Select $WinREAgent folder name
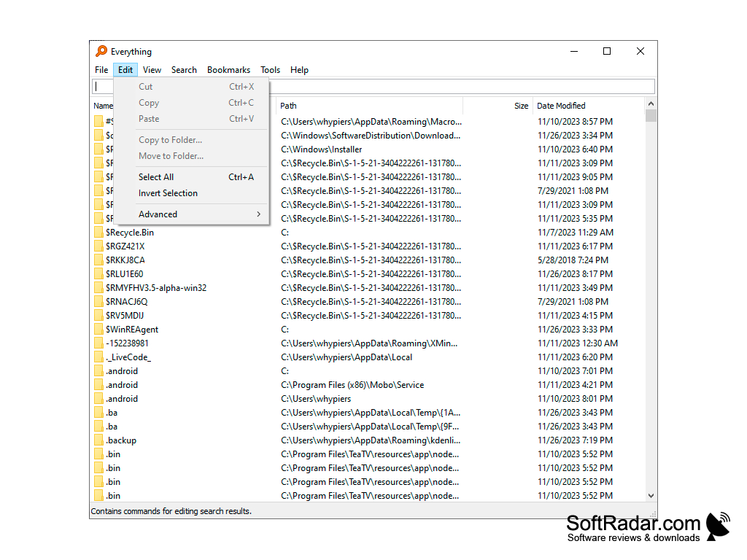The width and height of the screenshot is (747, 560). (132, 329)
